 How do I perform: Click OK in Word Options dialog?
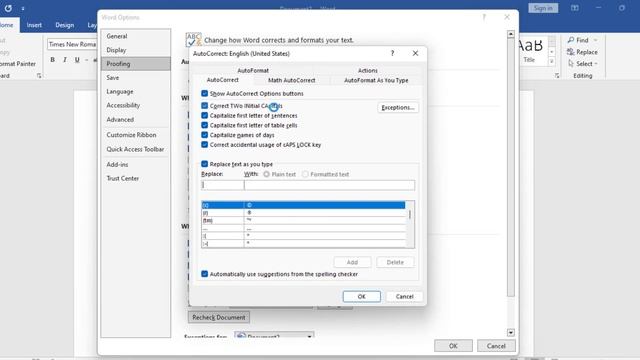point(453,346)
